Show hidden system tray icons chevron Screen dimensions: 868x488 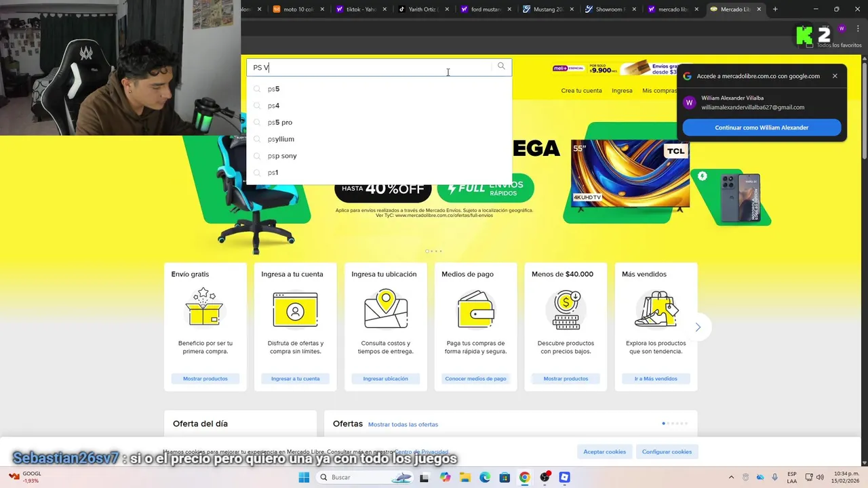click(x=731, y=477)
